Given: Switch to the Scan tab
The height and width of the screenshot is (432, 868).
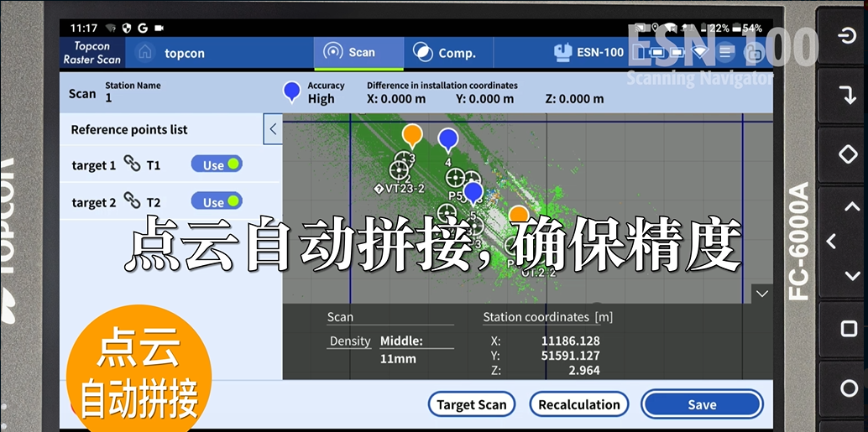Looking at the screenshot, I should pyautogui.click(x=358, y=53).
